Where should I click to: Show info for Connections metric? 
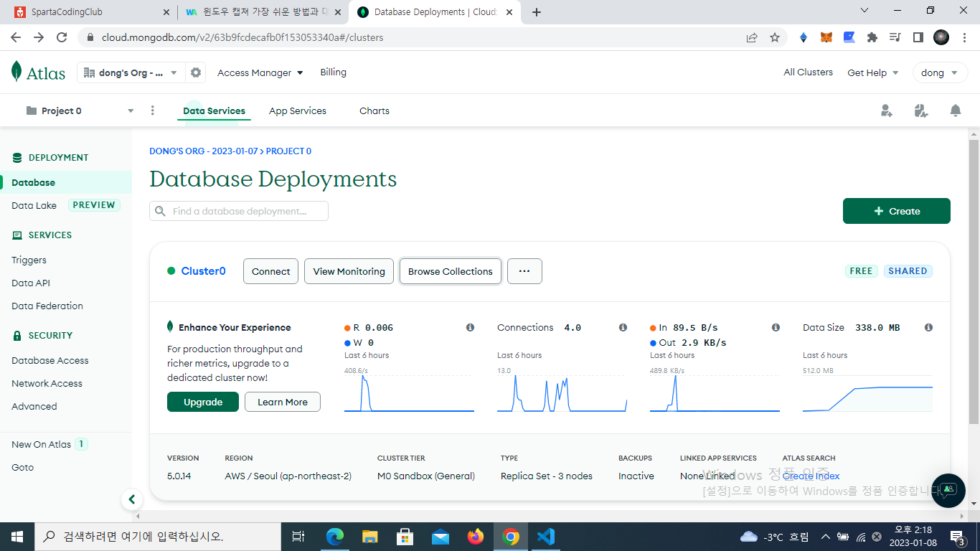pos(623,327)
